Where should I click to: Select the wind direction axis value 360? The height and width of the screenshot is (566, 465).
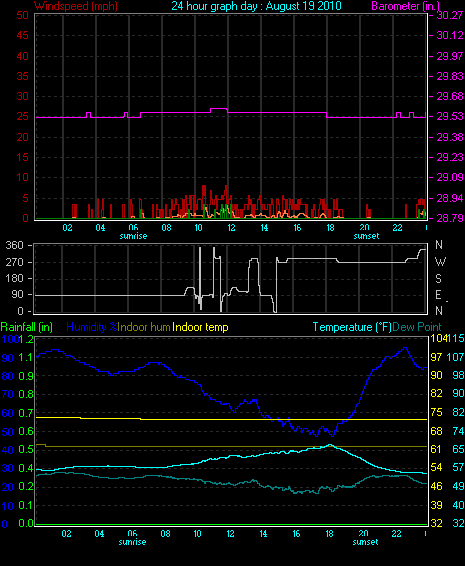[x=15, y=246]
